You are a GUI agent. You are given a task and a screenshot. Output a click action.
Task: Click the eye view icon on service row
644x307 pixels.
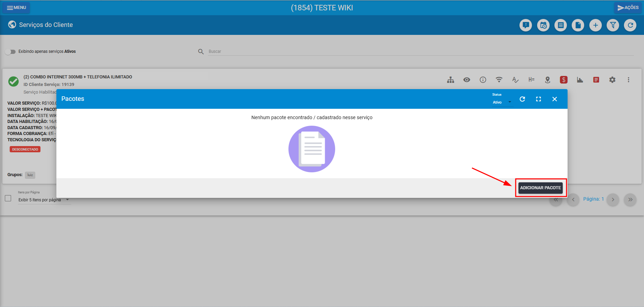coord(467,80)
